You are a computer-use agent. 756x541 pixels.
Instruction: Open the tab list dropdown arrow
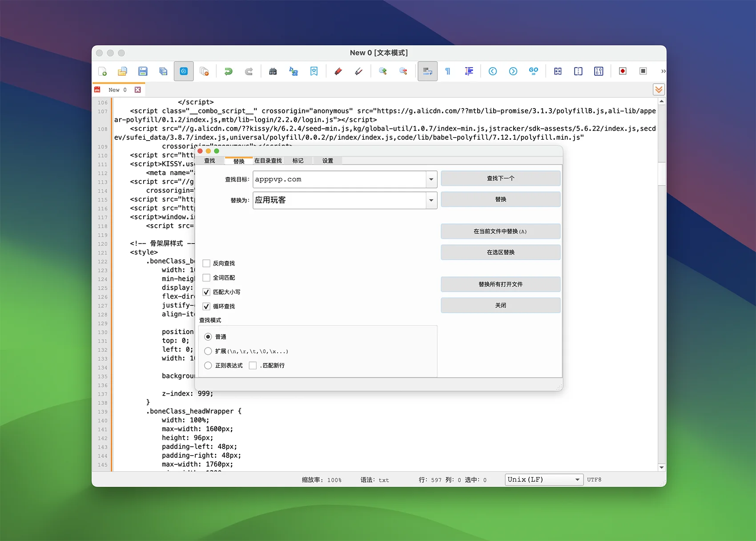(x=659, y=90)
